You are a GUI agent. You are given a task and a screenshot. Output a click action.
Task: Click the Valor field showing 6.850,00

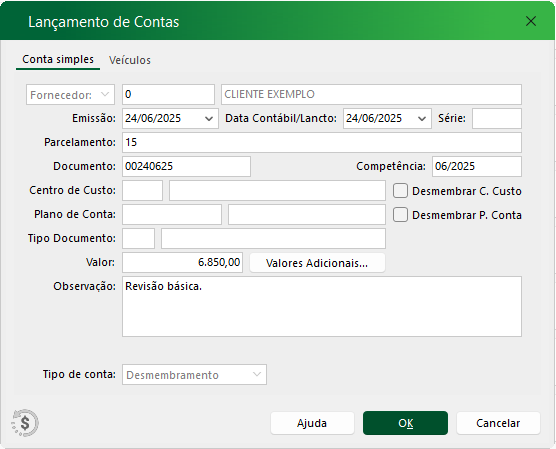click(x=183, y=262)
